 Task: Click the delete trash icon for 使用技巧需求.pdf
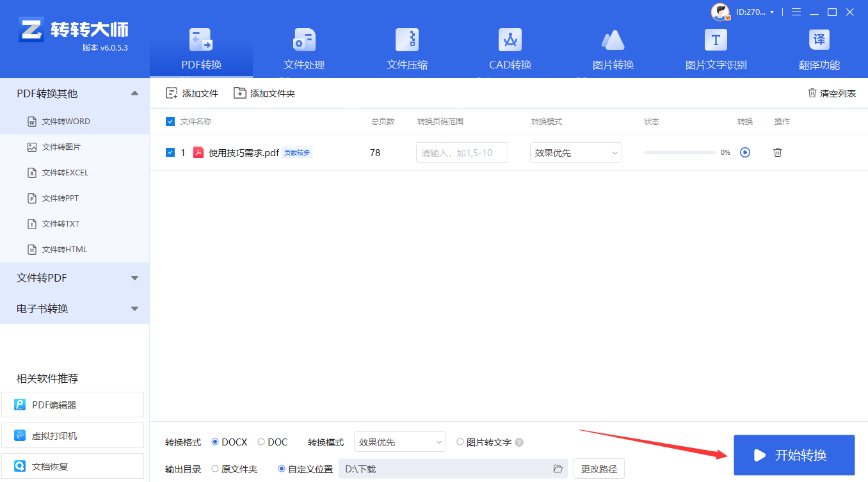coord(777,152)
